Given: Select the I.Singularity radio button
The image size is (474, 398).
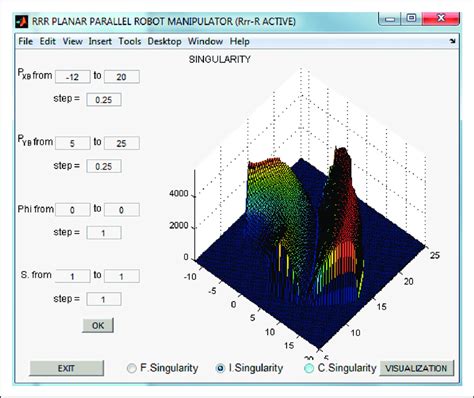Looking at the screenshot, I should tap(220, 368).
